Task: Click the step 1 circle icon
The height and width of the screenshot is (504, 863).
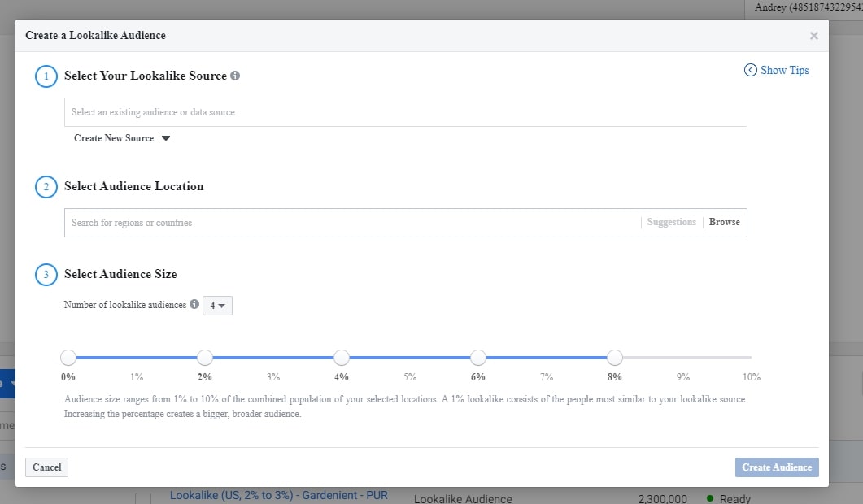Action: tap(46, 76)
